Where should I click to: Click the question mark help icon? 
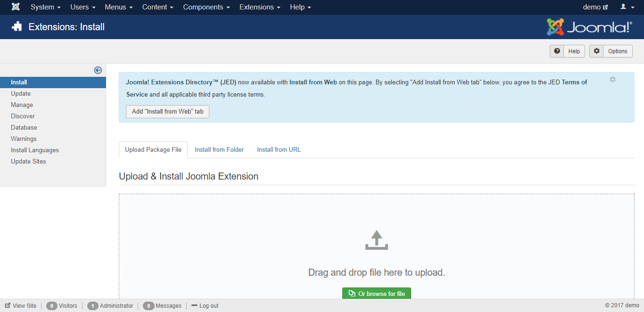click(x=557, y=51)
